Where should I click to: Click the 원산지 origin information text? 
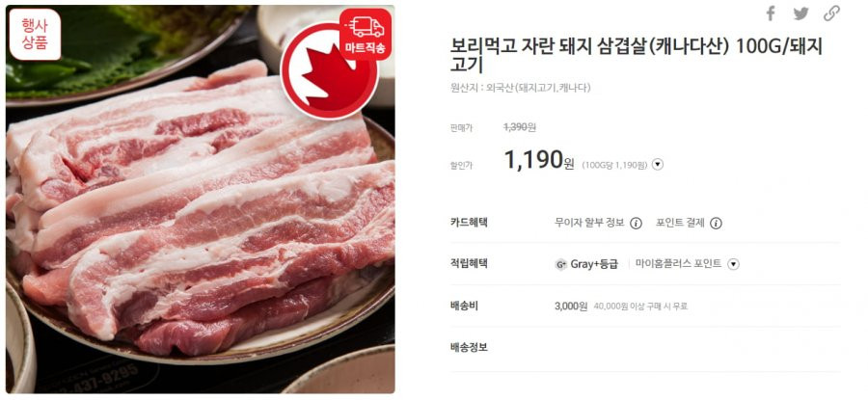tap(521, 88)
